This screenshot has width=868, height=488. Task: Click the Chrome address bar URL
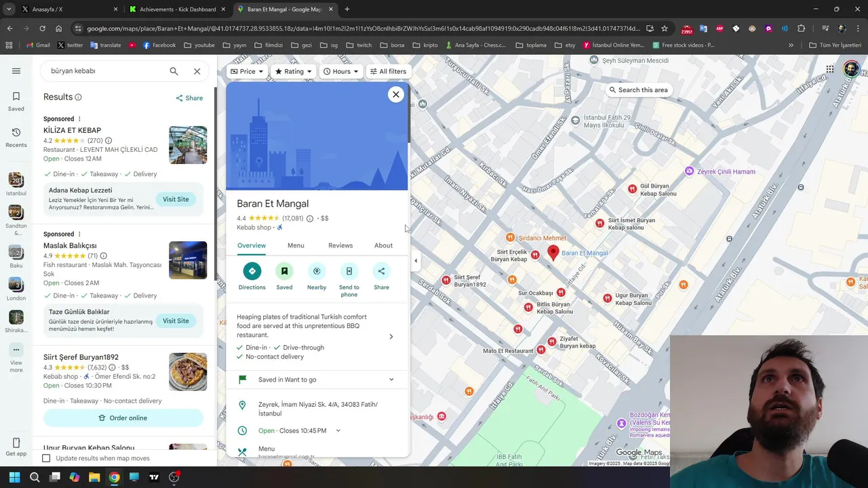(x=363, y=28)
